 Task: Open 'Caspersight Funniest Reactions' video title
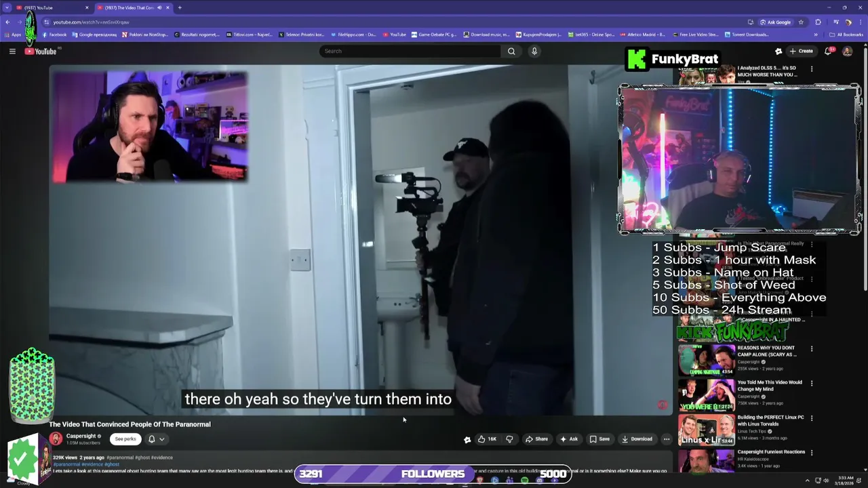[771, 452]
